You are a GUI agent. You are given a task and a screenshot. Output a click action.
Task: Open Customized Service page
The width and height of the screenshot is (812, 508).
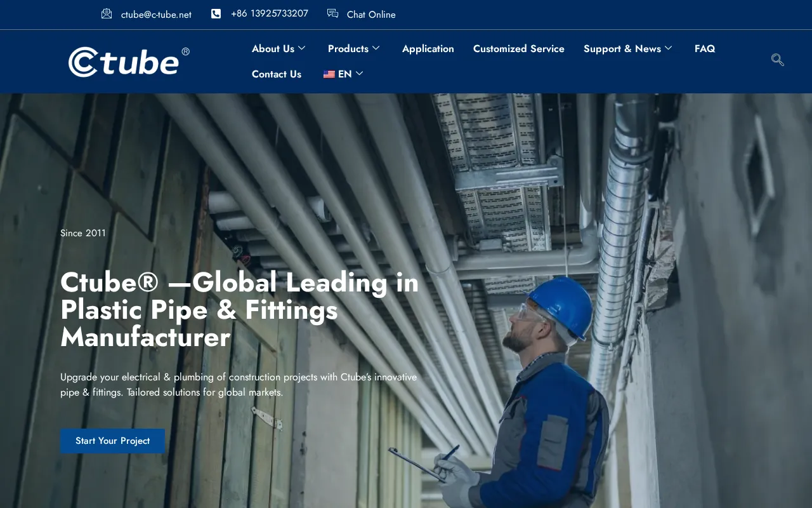click(x=519, y=49)
